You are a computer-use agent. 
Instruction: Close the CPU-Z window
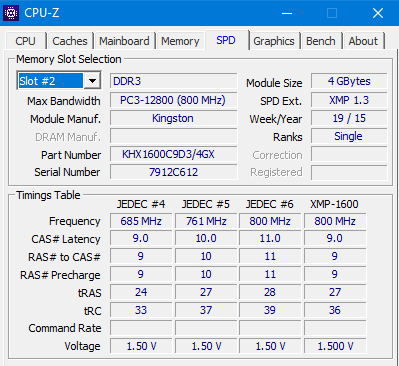tap(378, 13)
